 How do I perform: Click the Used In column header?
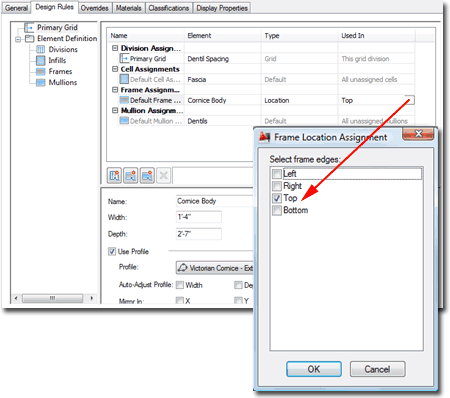376,36
